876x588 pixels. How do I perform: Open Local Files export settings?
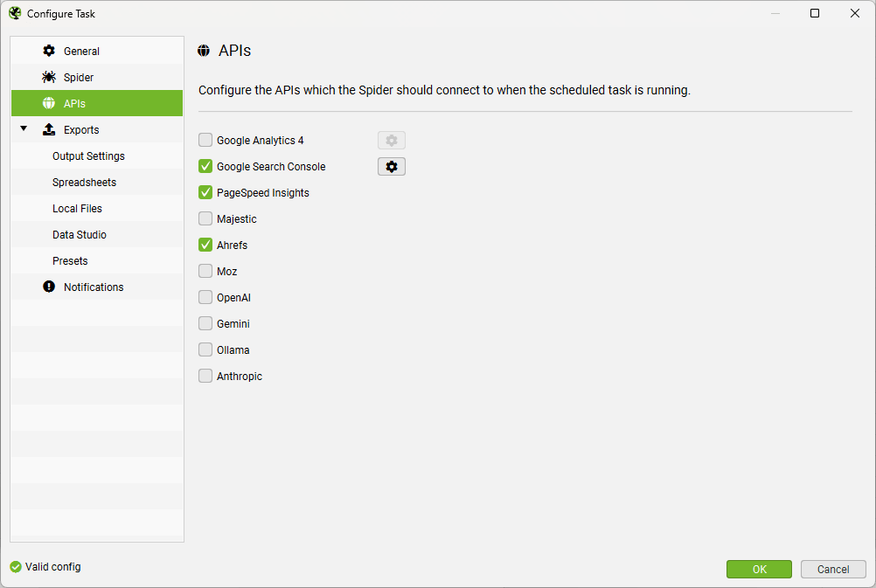click(97, 208)
